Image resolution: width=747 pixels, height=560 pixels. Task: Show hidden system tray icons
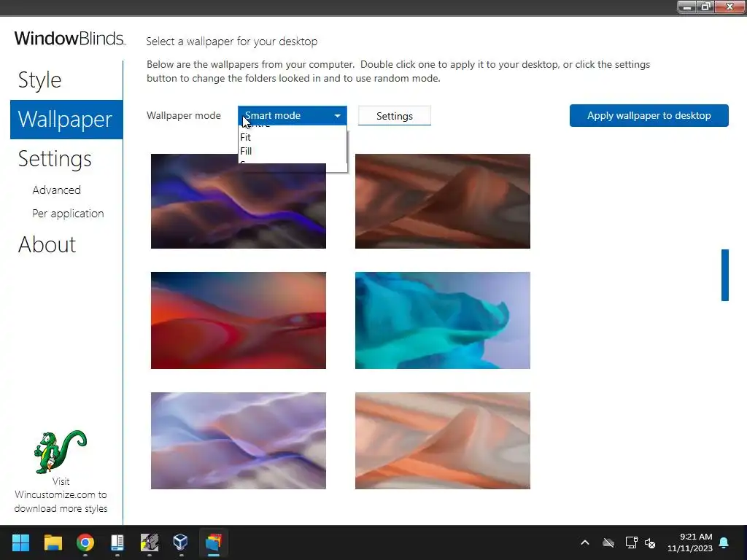pyautogui.click(x=585, y=542)
